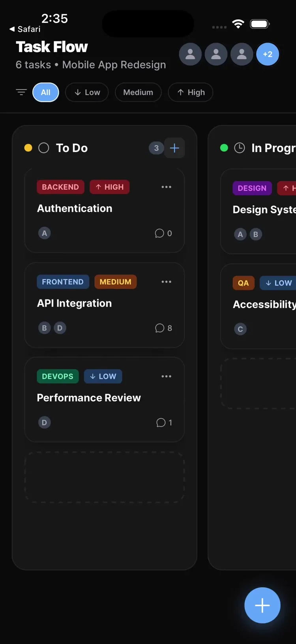The width and height of the screenshot is (296, 644).
Task: Tap the clock icon in In Progress header
Action: [239, 148]
